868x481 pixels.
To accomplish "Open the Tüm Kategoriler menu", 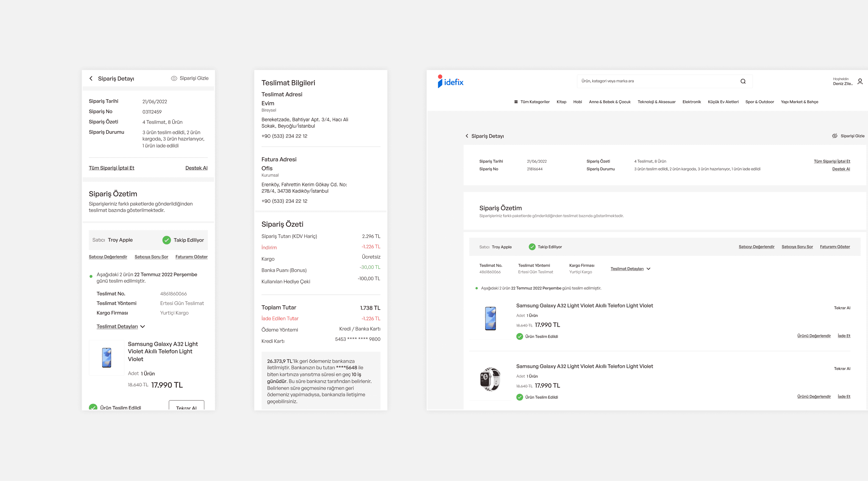I will click(x=535, y=102).
